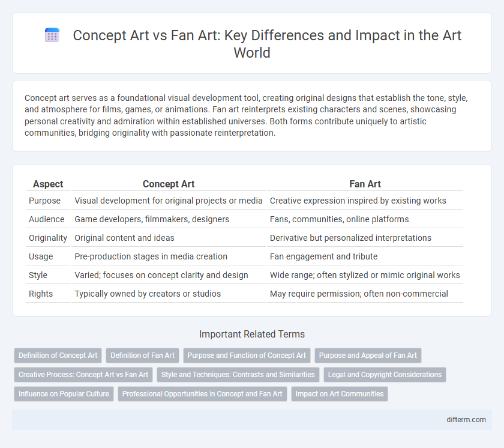Viewport: 504px width, 448px height.
Task: Click the 'Important Related Terms' heading
Action: (252, 334)
